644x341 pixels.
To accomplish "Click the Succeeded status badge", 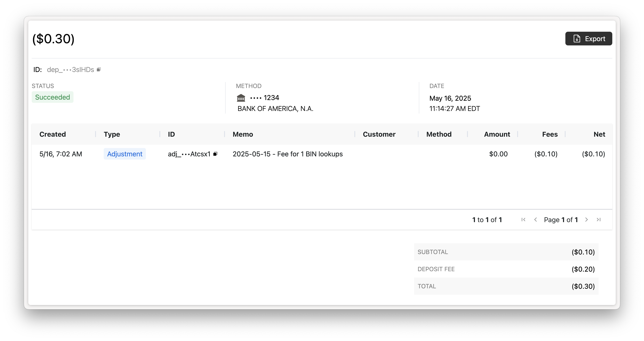I will (x=52, y=97).
